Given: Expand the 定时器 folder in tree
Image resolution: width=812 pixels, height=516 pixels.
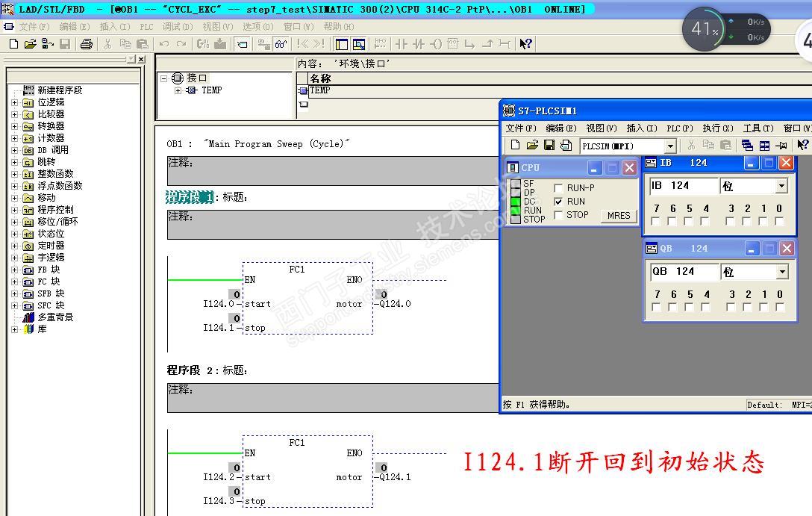Looking at the screenshot, I should [x=14, y=246].
